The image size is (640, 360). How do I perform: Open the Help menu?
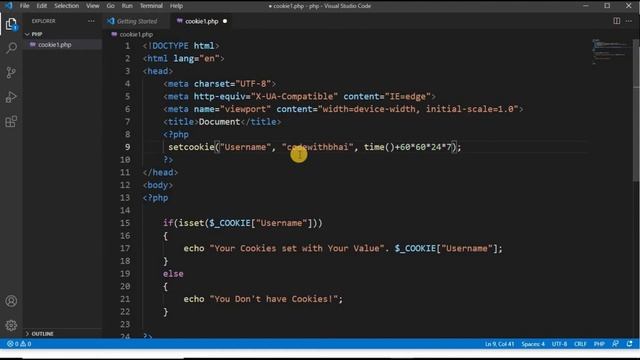pyautogui.click(x=176, y=6)
